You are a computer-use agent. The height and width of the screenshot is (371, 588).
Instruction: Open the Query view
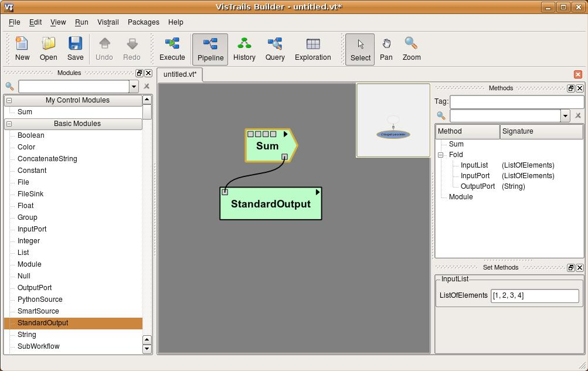[x=274, y=49]
